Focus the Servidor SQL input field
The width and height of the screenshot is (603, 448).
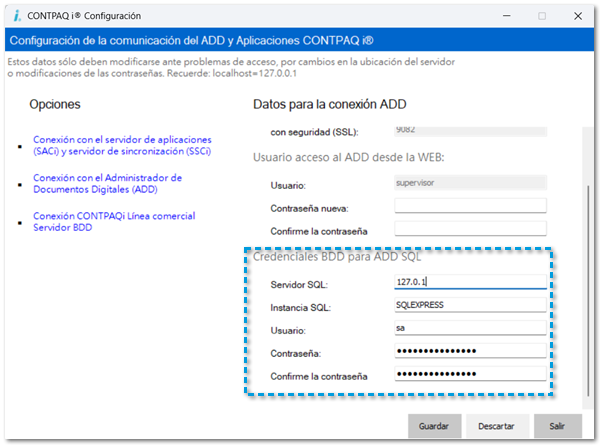tap(470, 282)
